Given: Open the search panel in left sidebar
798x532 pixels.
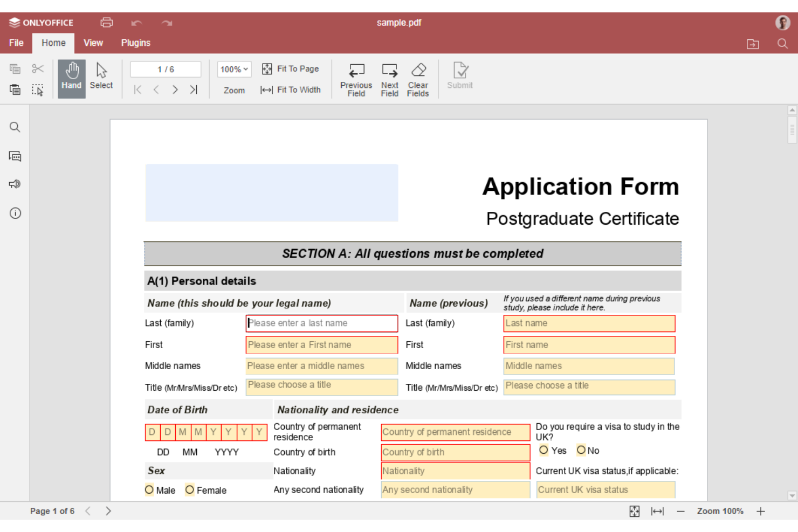Looking at the screenshot, I should click(x=15, y=127).
